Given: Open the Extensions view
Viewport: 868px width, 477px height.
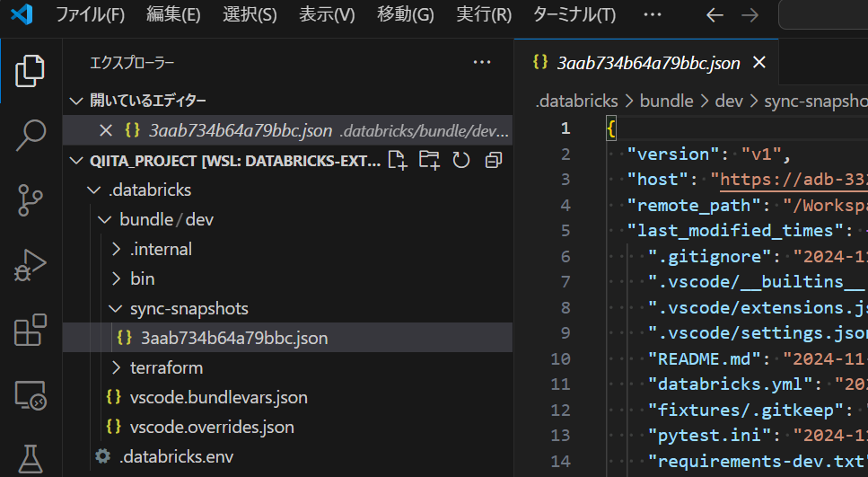Looking at the screenshot, I should [30, 331].
